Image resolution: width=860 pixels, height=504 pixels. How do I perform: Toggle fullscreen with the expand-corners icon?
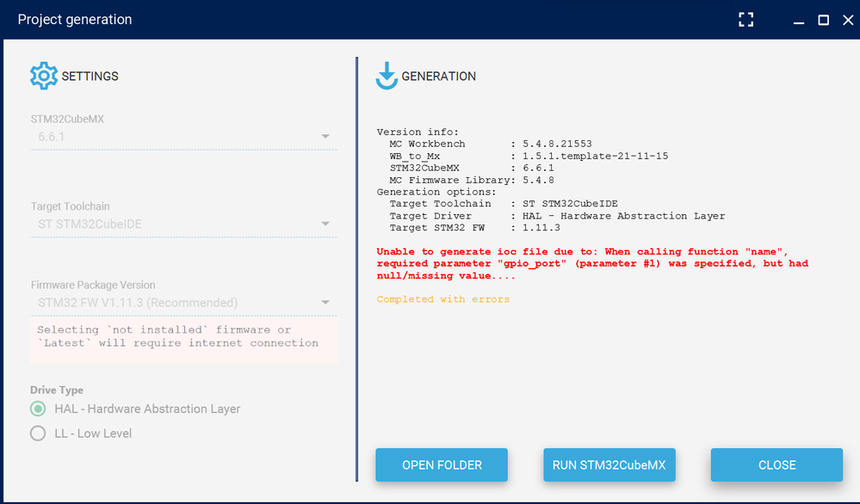click(x=746, y=20)
